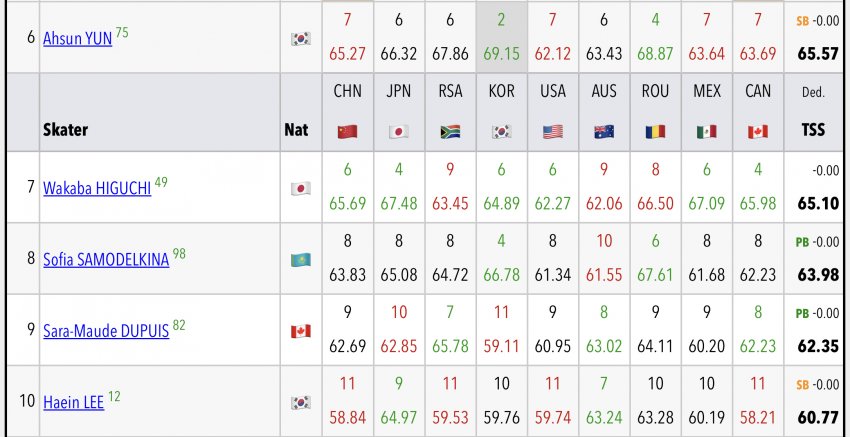The width and height of the screenshot is (850, 437).
Task: Click the China flag in the judges header
Action: pos(347,131)
